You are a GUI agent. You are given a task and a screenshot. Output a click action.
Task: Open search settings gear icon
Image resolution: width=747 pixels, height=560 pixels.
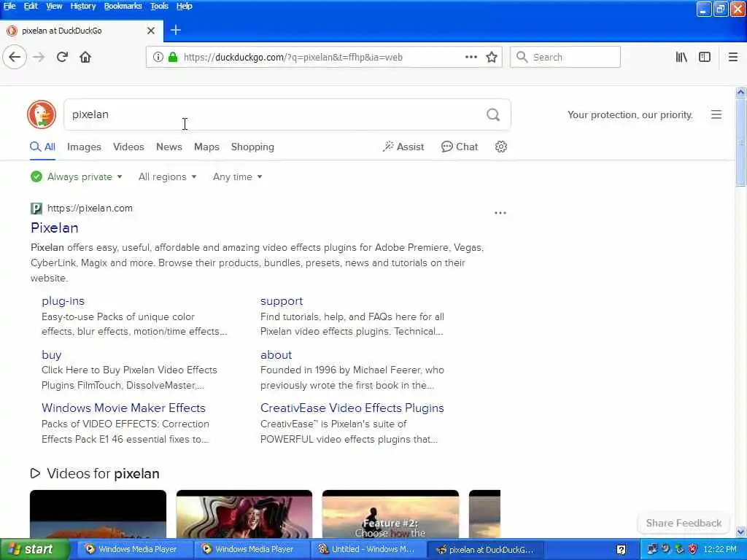tap(500, 147)
